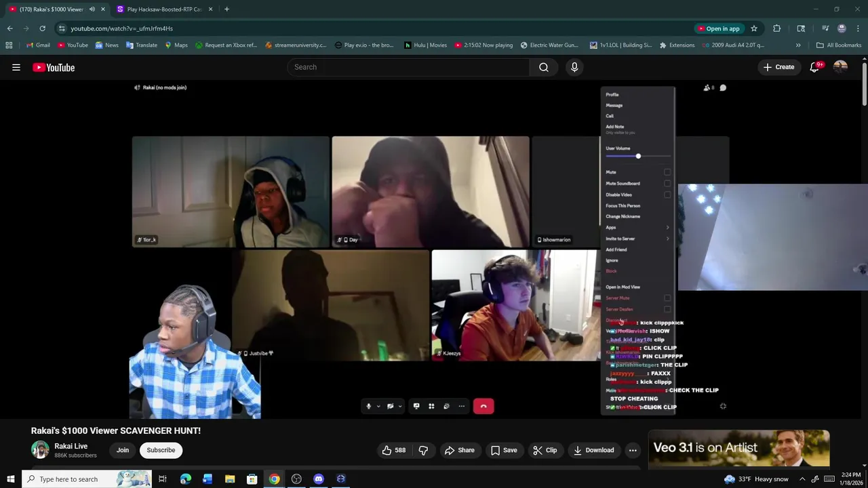This screenshot has height=488, width=868.
Task: Subscribe to Rakai Live
Action: click(x=161, y=450)
